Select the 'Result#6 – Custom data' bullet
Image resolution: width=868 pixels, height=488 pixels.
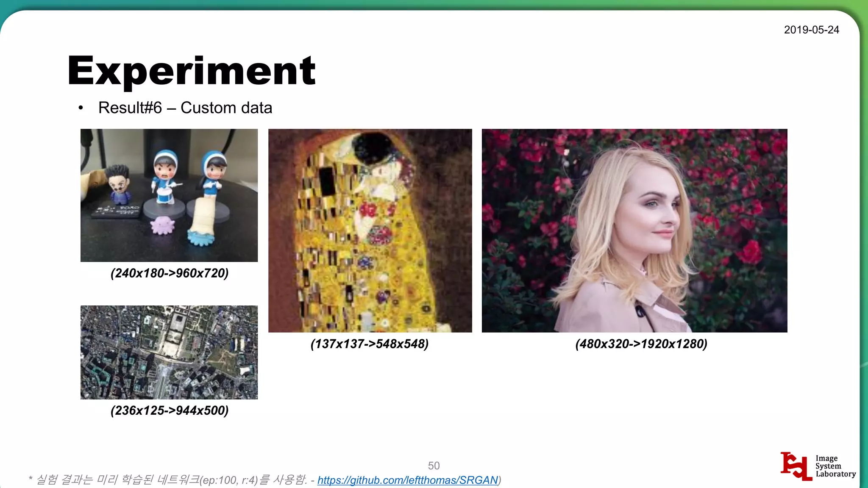coord(185,108)
